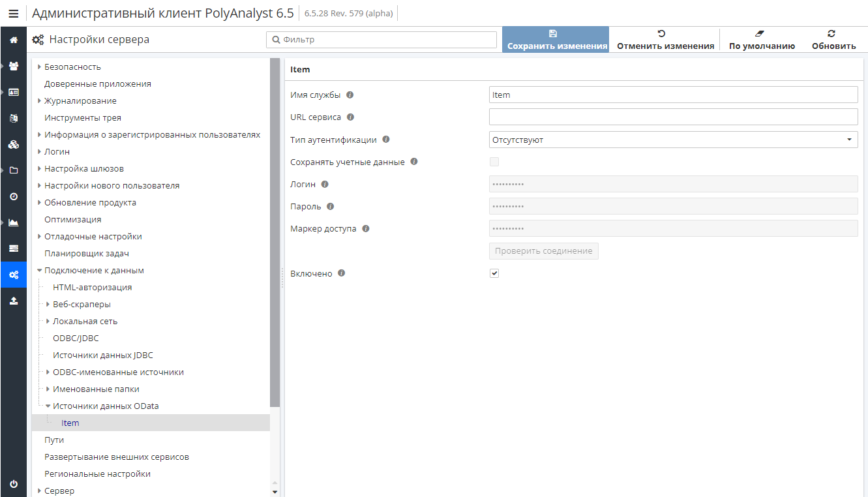The image size is (868, 497).
Task: Click the gears icon beside Настройки сервера title
Action: 38,40
